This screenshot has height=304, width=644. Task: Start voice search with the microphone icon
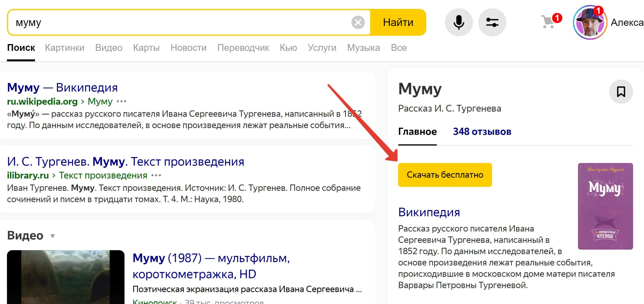pos(459,22)
